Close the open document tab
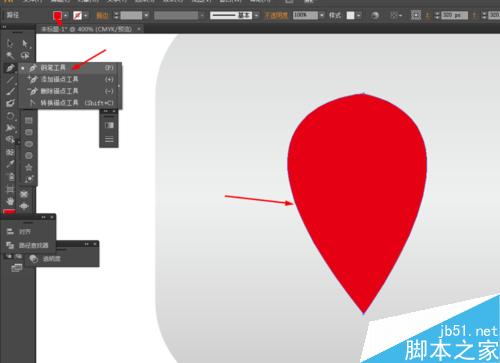 (x=139, y=29)
